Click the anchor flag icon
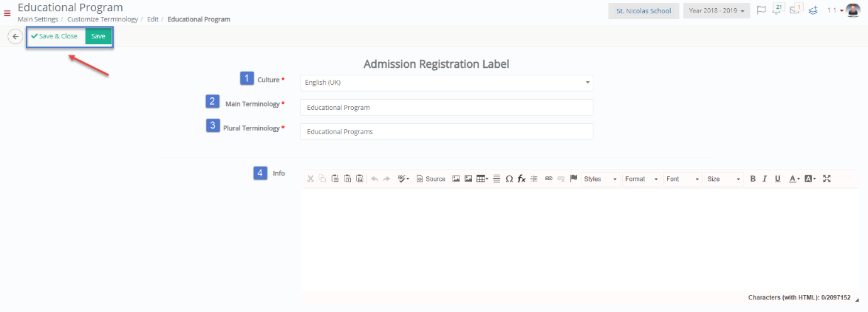The width and height of the screenshot is (868, 312). tap(574, 179)
